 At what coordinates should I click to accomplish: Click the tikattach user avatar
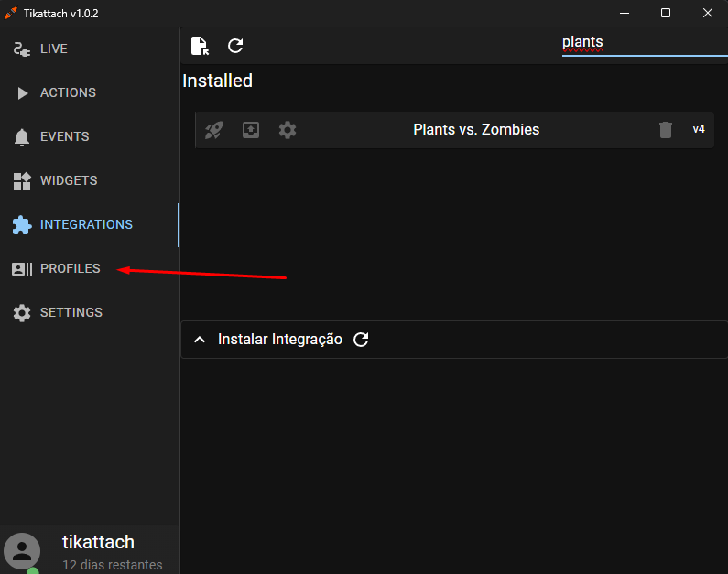click(22, 551)
